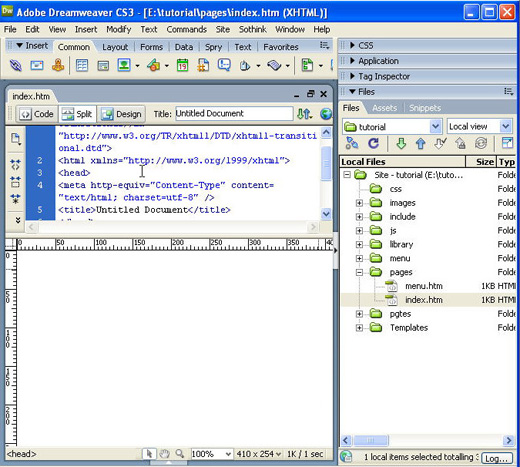Viewport: 520px width, 467px height.
Task: Open the Sothink menu
Action: [252, 29]
